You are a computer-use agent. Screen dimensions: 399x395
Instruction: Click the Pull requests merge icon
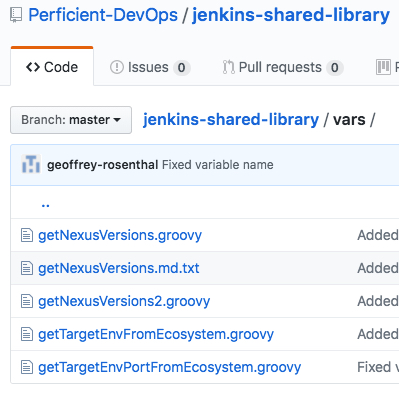pyautogui.click(x=228, y=67)
